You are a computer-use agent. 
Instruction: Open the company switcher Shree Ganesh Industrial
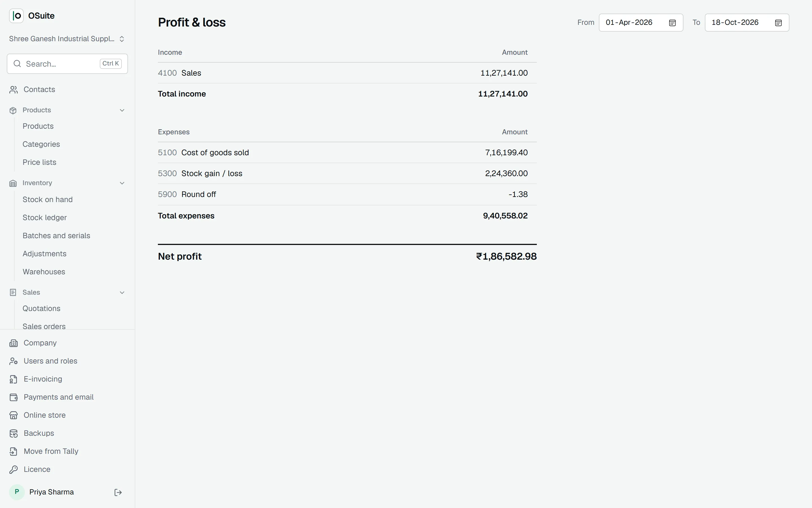point(67,39)
